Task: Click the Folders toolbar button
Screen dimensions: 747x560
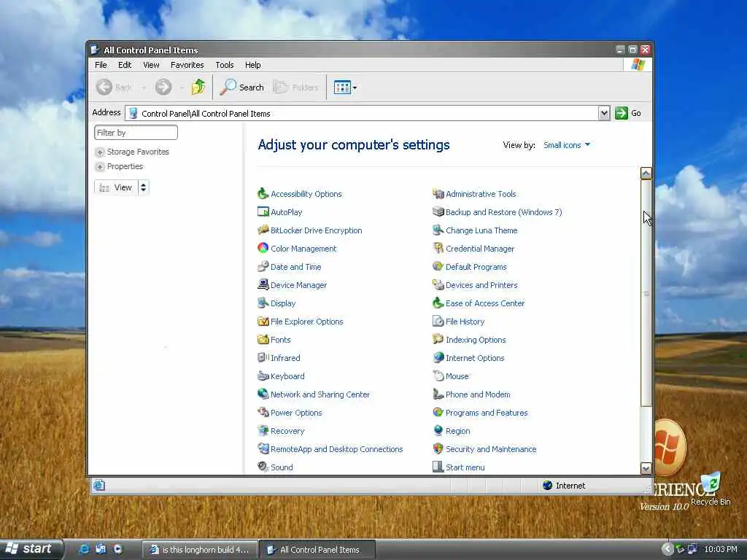Action: [x=295, y=87]
